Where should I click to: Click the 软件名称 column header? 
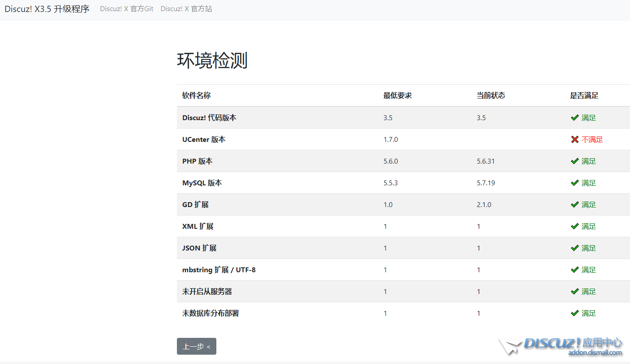coord(196,95)
